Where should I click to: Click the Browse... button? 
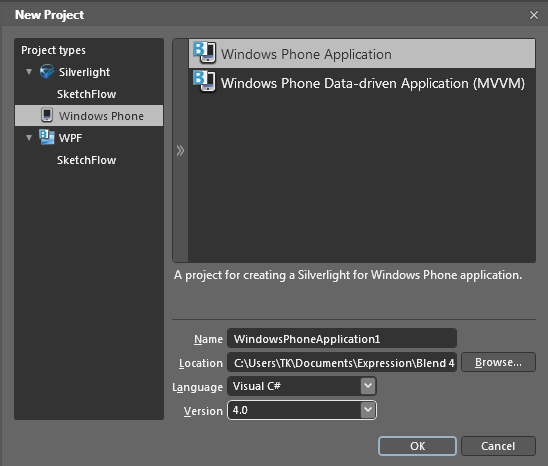pyautogui.click(x=498, y=362)
